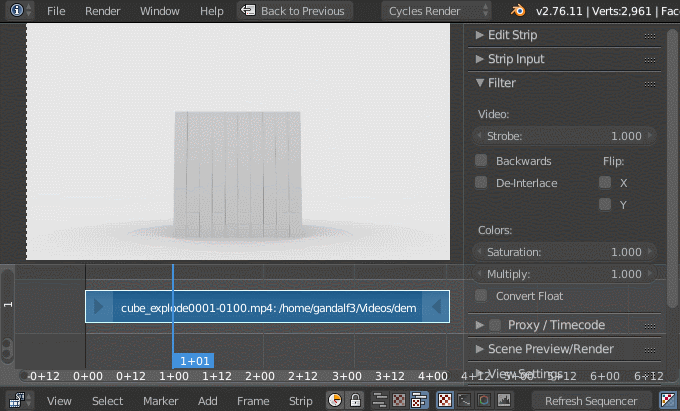680x411 pixels.
Task: Grab the Proxy / Timecode panel grip handle
Action: click(650, 326)
